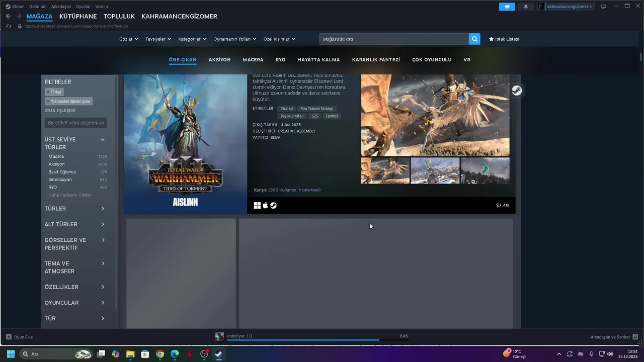Open Microsoft Store from the taskbar
The height and width of the screenshot is (362, 644).
pyautogui.click(x=145, y=354)
